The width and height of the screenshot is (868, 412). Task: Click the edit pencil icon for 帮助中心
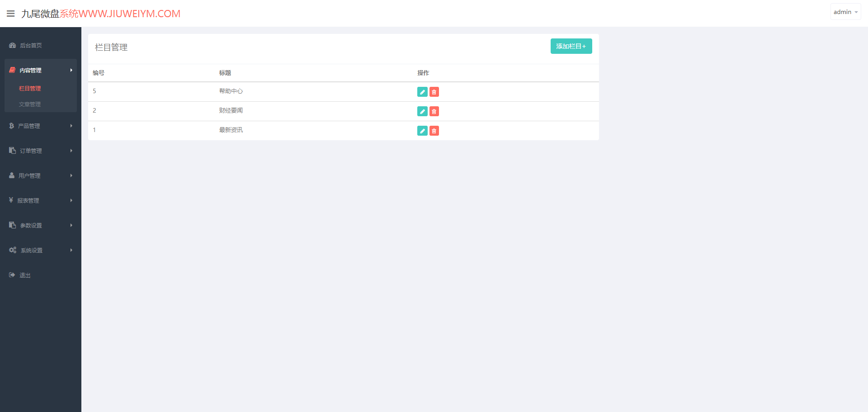click(422, 92)
